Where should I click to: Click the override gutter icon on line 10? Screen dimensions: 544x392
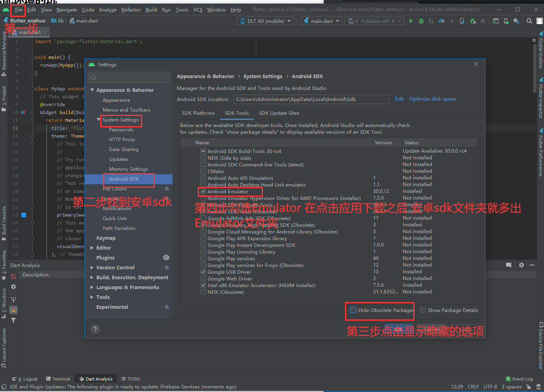tap(23, 112)
